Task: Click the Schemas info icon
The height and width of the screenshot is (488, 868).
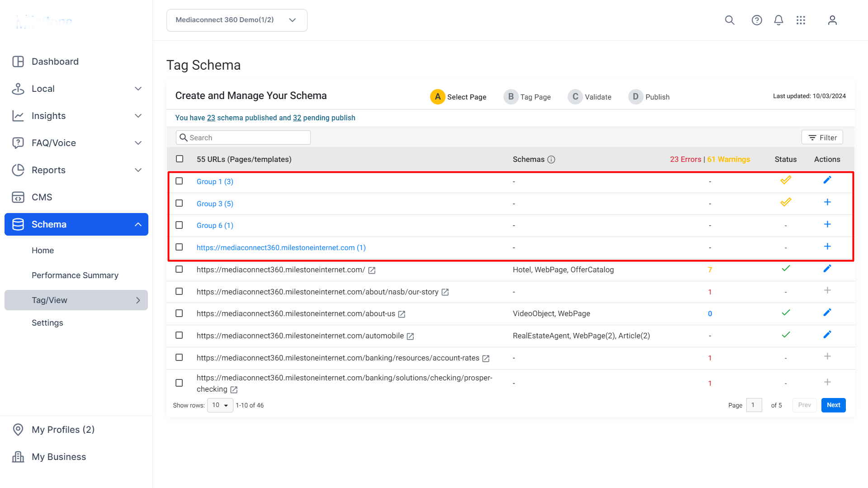Action: point(551,160)
